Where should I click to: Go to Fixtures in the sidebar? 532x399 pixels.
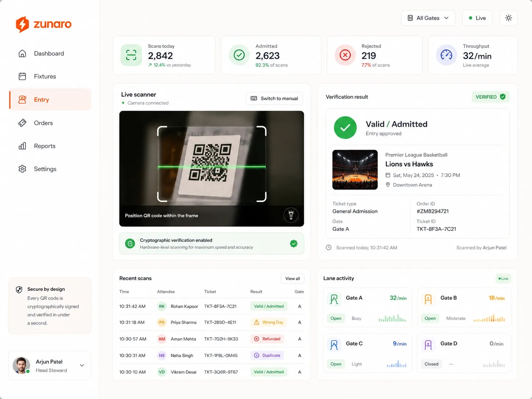[50, 76]
